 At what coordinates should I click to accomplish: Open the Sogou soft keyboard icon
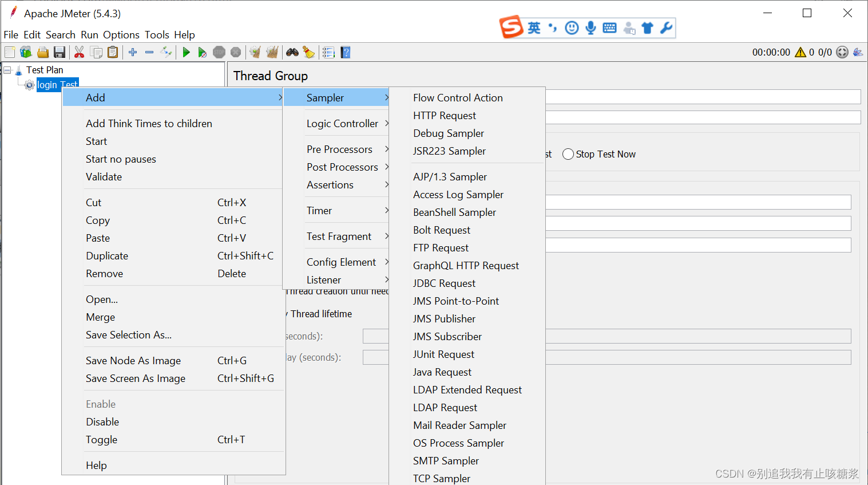point(609,27)
